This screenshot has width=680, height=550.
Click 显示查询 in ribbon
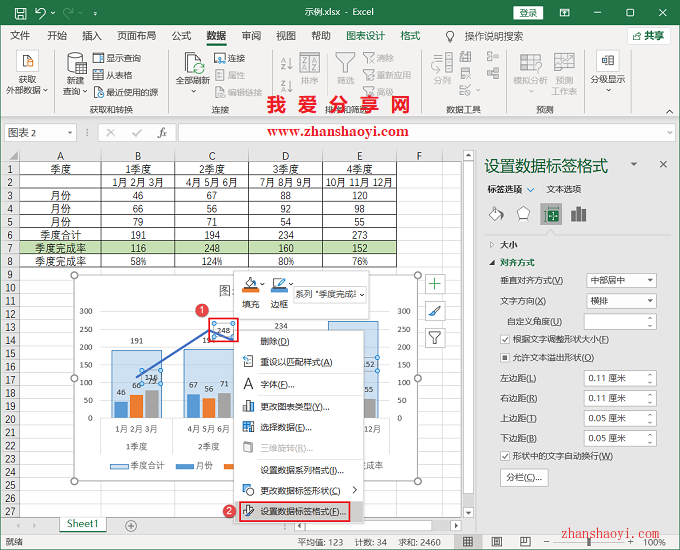coord(117,58)
